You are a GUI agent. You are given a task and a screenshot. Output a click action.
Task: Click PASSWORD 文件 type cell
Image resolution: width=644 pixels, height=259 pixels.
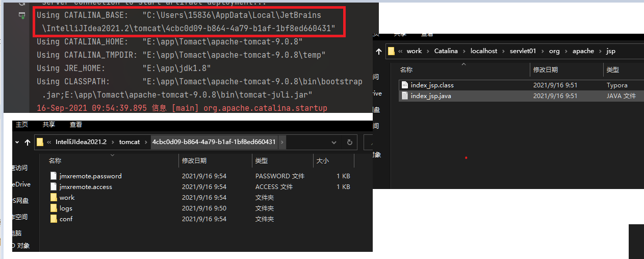[280, 176]
